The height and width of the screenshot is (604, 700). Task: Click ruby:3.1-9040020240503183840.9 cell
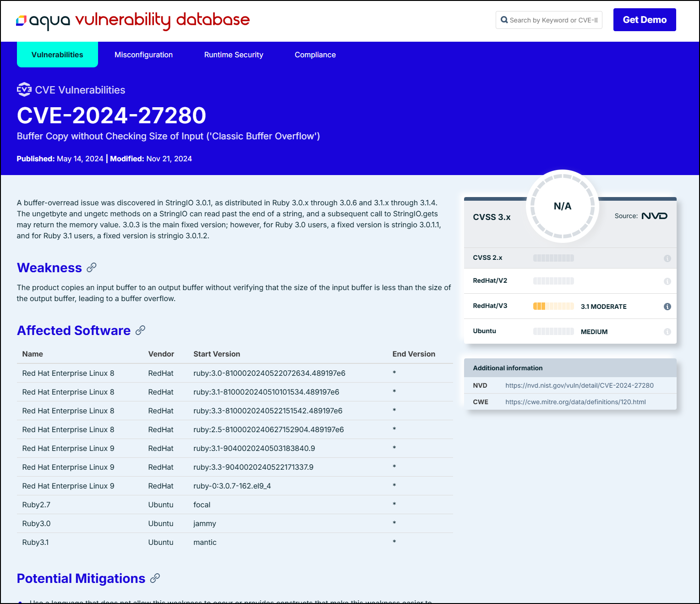pyautogui.click(x=254, y=448)
